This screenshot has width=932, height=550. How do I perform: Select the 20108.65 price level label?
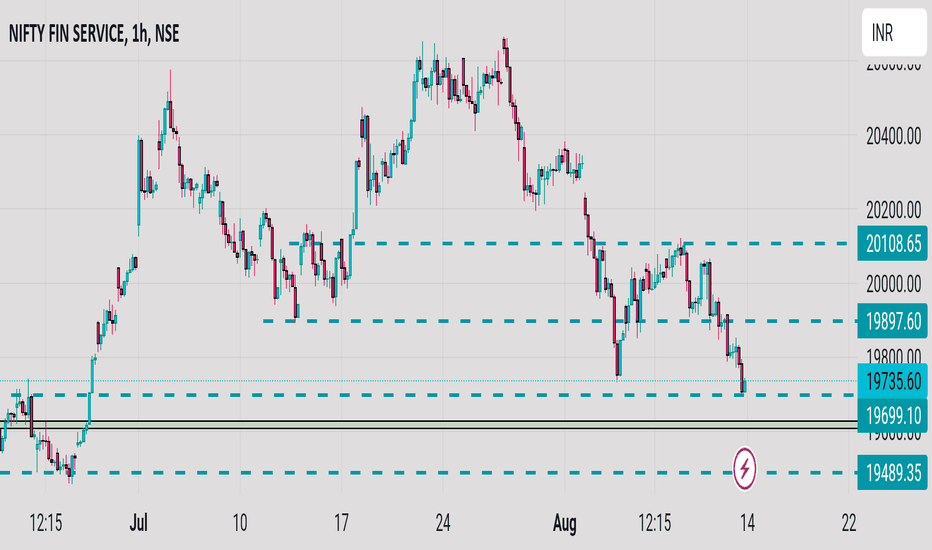click(x=892, y=244)
